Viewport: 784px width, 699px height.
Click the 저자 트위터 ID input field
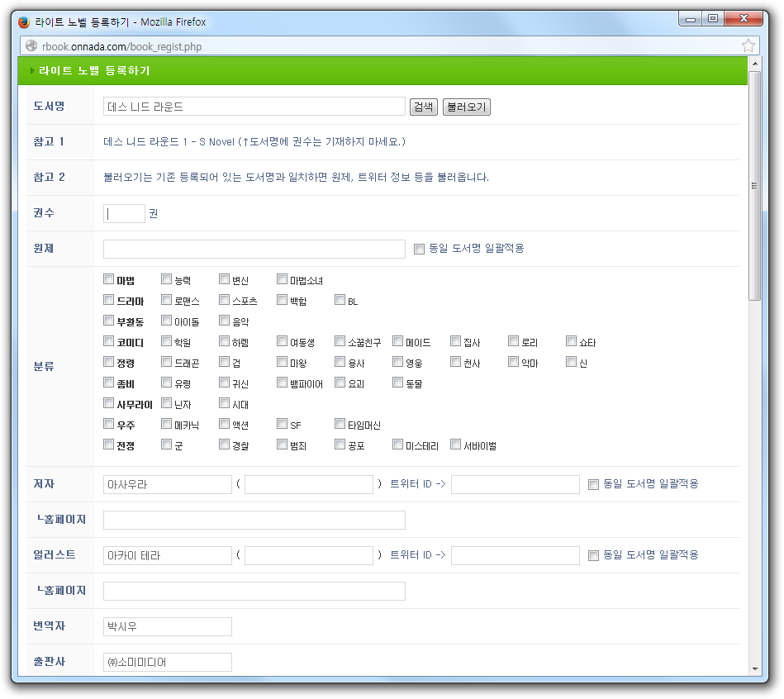coord(515,484)
